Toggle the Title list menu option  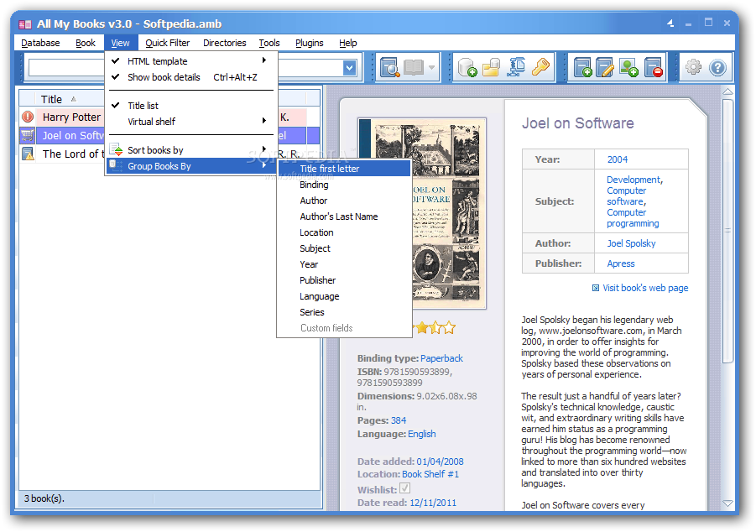pyautogui.click(x=191, y=106)
